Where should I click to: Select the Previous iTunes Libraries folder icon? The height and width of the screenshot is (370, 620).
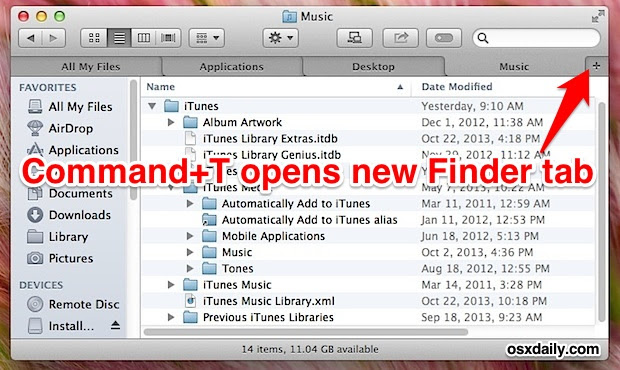(x=190, y=317)
